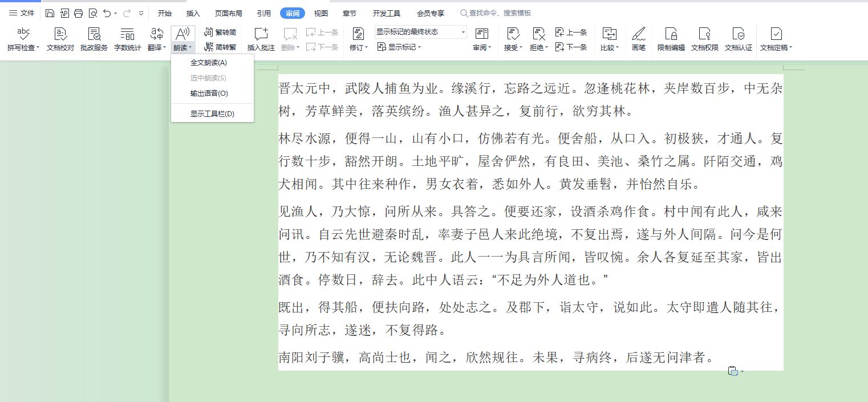This screenshot has width=868, height=402.
Task: Convert text with 繁转简 button
Action: tap(220, 33)
